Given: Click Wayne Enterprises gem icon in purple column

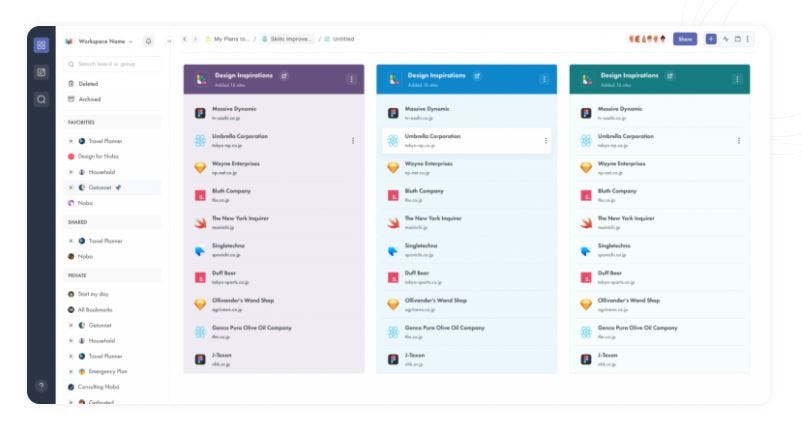Looking at the screenshot, I should pyautogui.click(x=200, y=168).
